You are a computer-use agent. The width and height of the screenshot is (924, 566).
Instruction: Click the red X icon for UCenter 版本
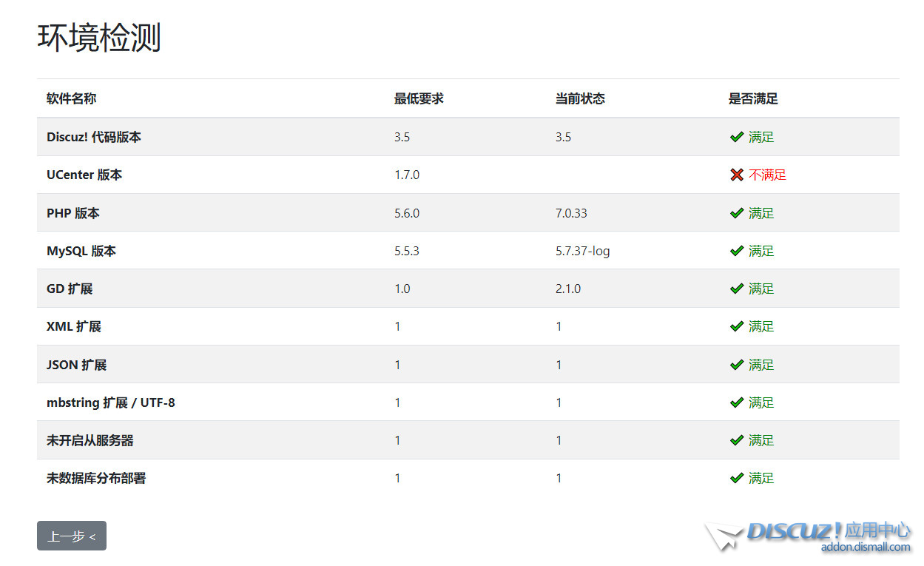736,175
